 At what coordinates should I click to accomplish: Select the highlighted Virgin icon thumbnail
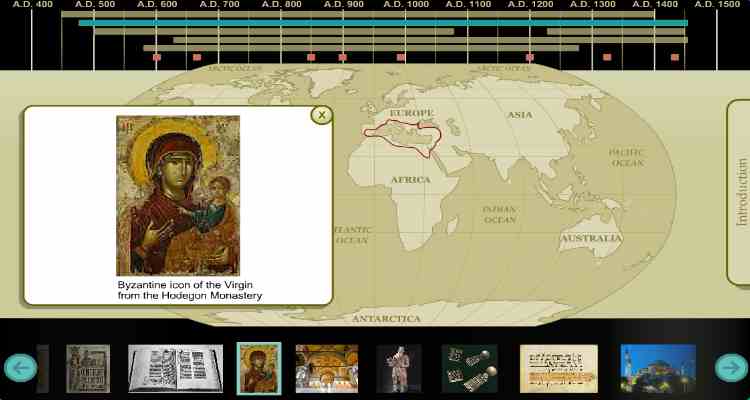coord(259,368)
